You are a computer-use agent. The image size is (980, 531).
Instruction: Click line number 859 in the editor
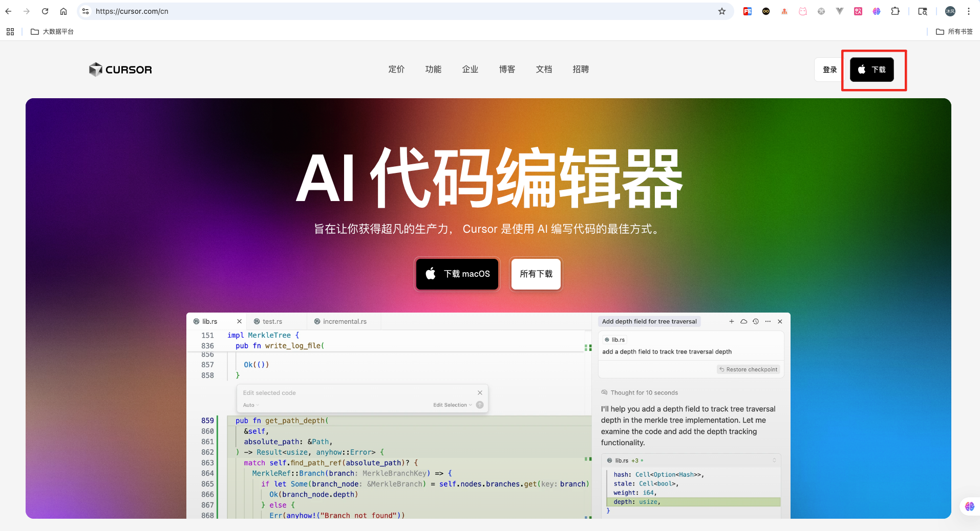[207, 421]
